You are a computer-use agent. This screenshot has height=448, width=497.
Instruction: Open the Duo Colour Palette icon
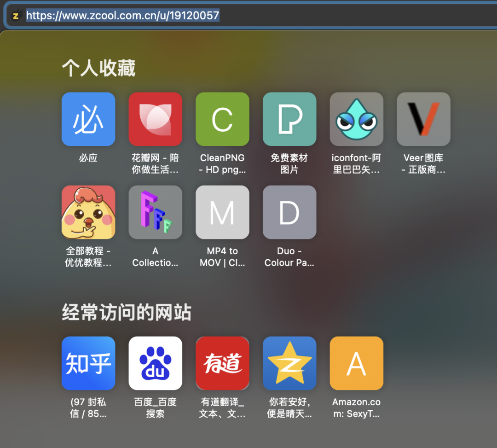[289, 212]
